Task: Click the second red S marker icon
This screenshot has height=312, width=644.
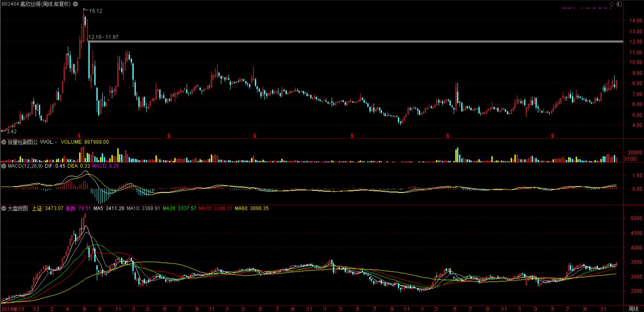Action: point(169,136)
